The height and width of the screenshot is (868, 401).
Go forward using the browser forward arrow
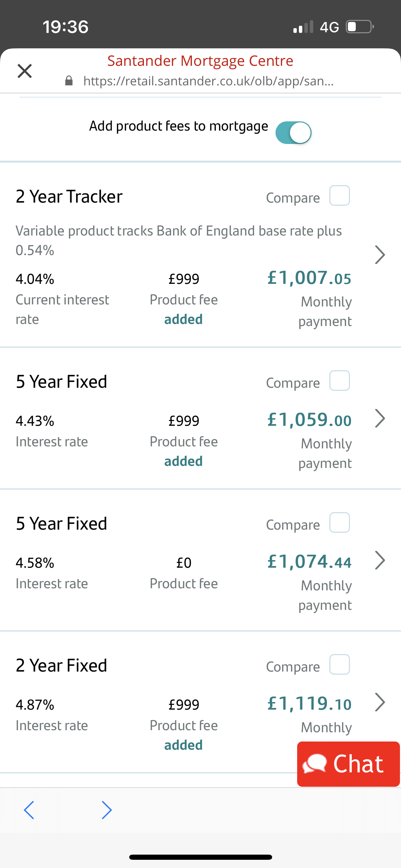tap(107, 810)
